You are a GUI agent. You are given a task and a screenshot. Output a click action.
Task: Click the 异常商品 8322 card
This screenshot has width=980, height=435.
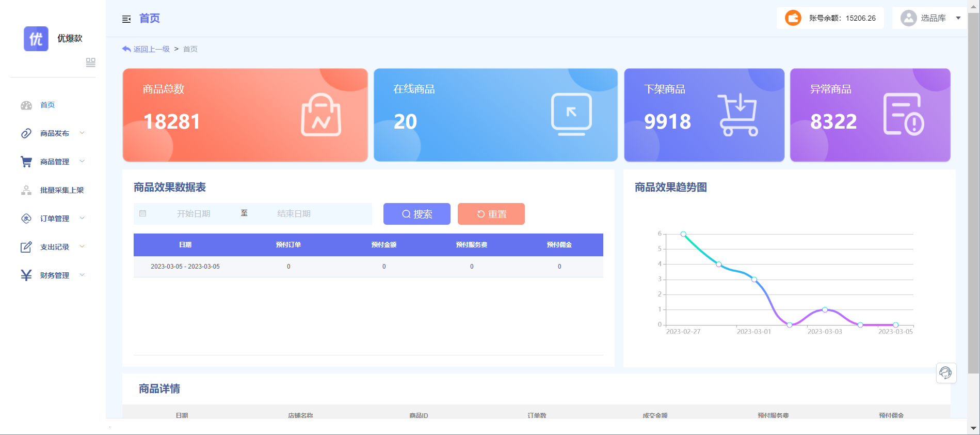tap(870, 115)
